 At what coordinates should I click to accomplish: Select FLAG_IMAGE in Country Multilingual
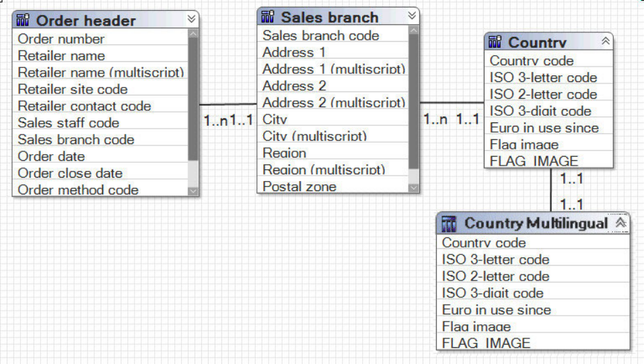[x=486, y=343]
